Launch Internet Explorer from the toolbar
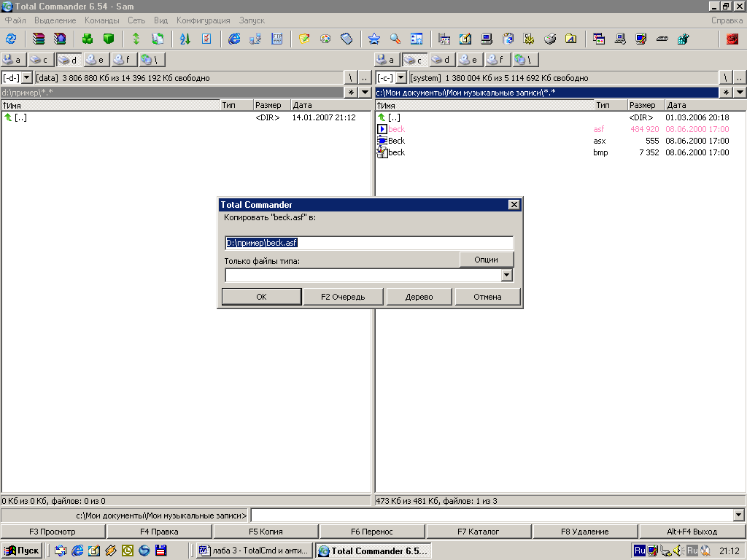This screenshot has width=747, height=560. tap(234, 39)
